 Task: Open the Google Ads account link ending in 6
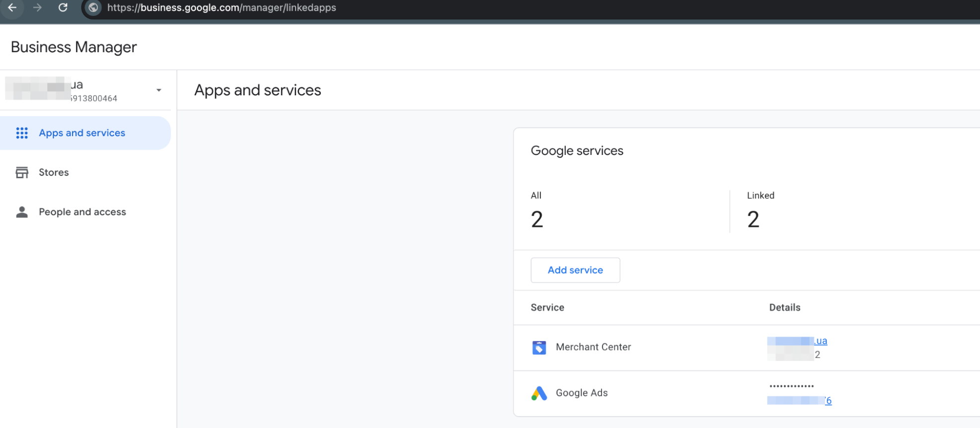coord(799,401)
